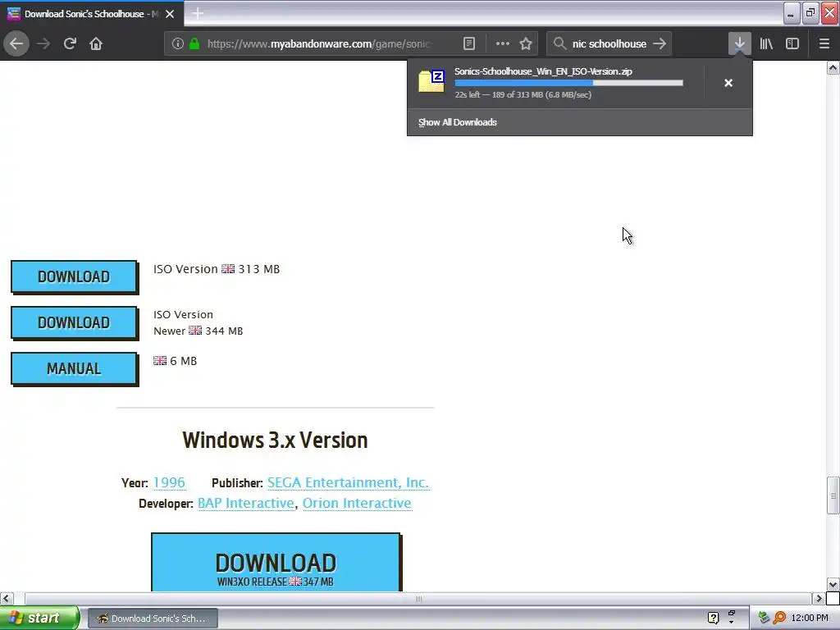Bookmark this page with the star
840x630 pixels.
(x=526, y=43)
